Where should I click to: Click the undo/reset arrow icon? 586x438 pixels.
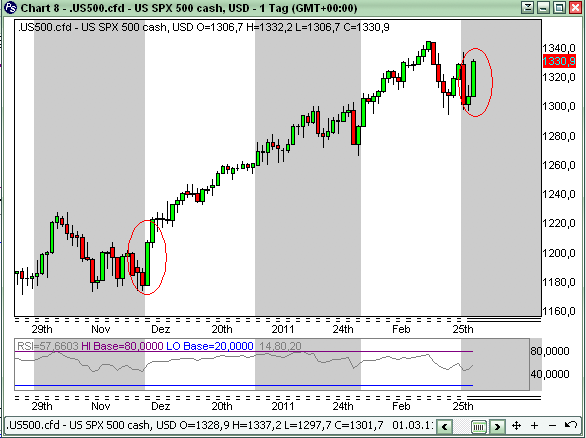pyautogui.click(x=571, y=425)
